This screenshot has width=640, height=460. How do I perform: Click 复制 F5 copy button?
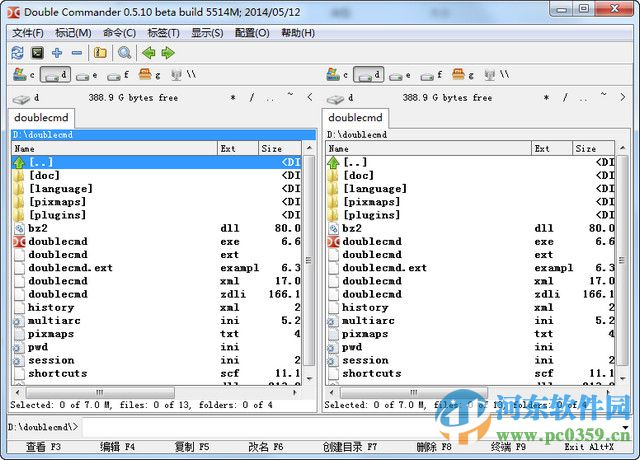[x=192, y=447]
